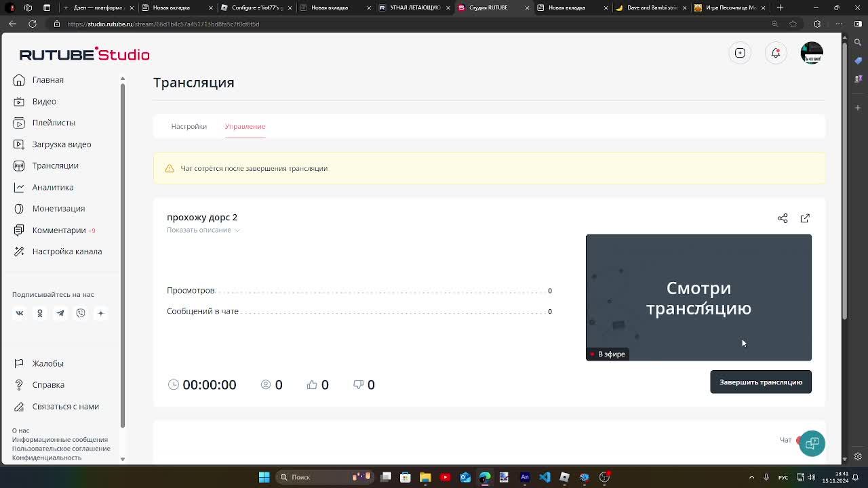Click the stream title прохожу дорс 2
Viewport: 868px width, 488px height.
[x=202, y=217]
